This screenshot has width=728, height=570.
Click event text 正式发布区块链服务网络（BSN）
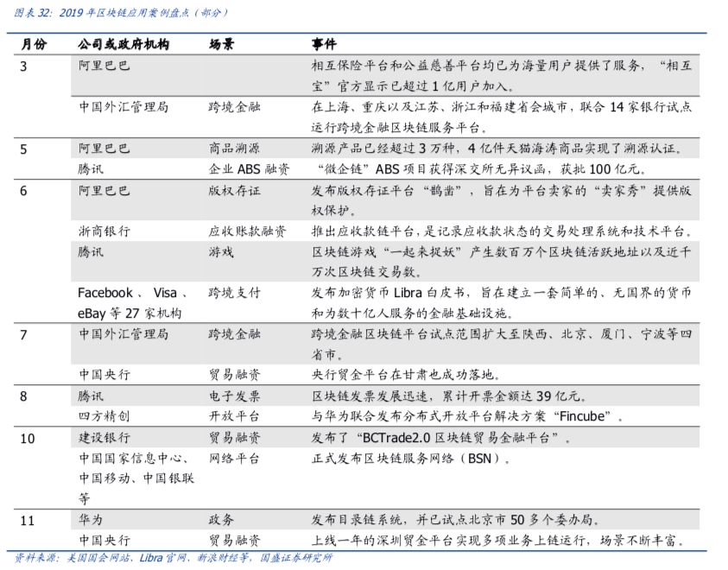(x=410, y=459)
